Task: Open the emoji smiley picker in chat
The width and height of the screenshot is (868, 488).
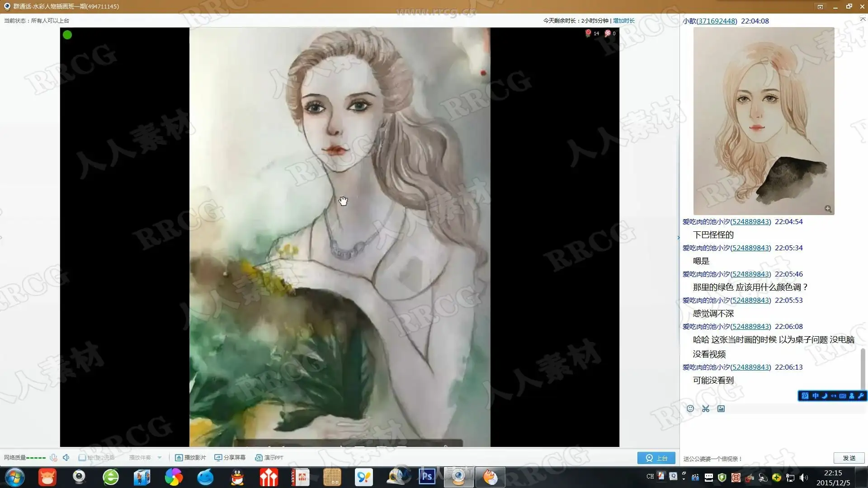Action: click(690, 408)
